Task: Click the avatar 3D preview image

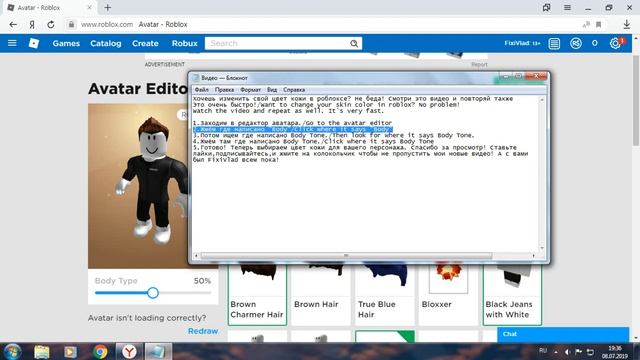Action: (x=138, y=186)
